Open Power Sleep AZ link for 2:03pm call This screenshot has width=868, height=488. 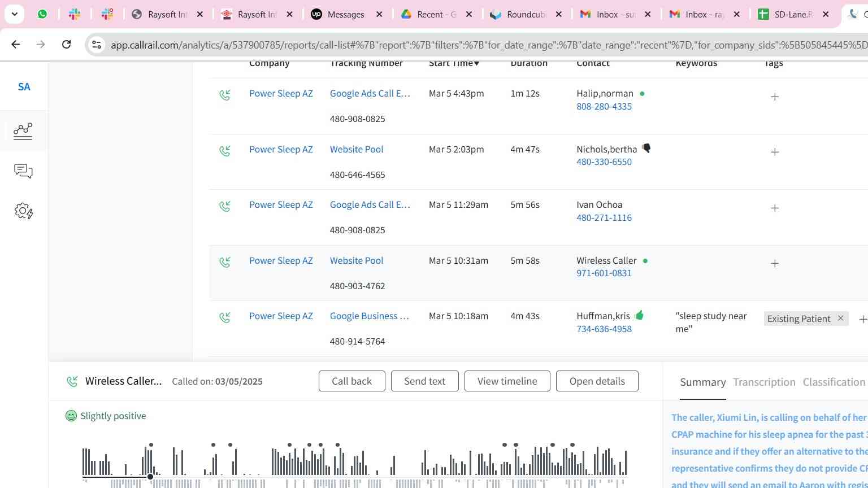281,149
